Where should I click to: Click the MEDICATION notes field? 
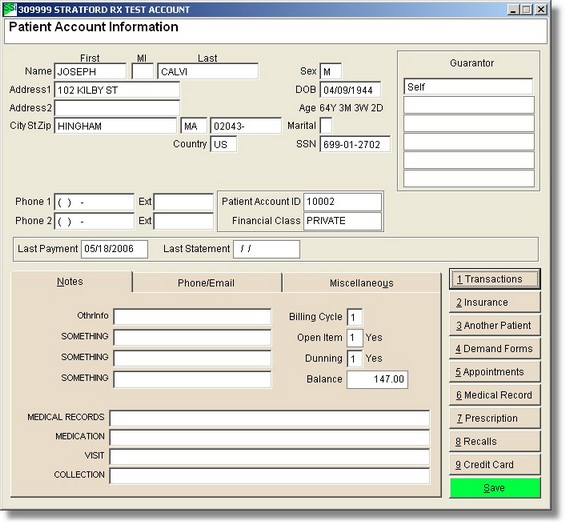[x=270, y=438]
